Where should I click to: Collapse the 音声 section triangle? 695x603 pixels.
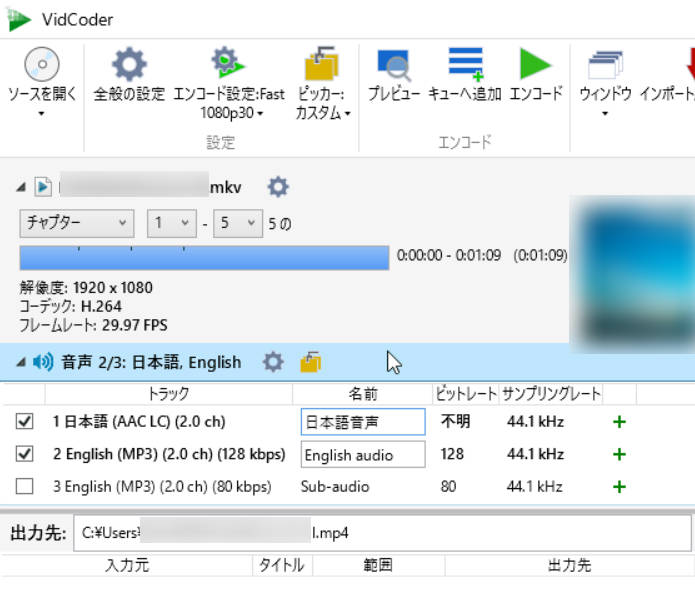coord(21,362)
